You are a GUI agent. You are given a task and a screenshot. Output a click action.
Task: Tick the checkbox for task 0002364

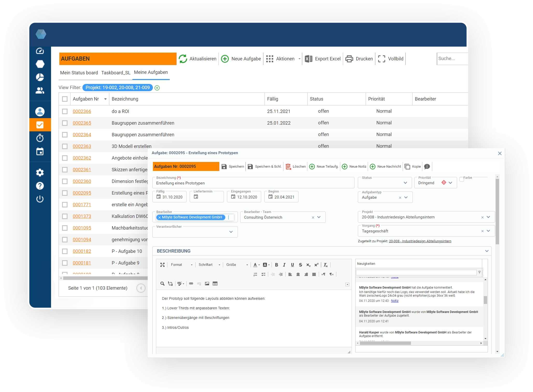point(65,135)
